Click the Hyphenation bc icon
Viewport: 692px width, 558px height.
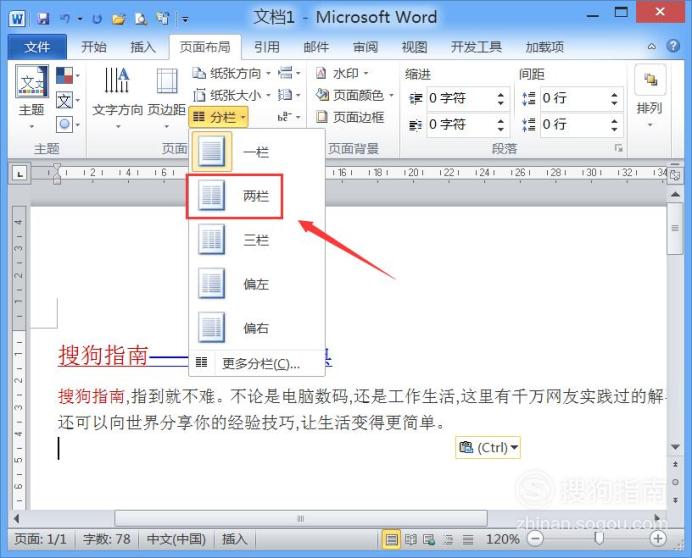pyautogui.click(x=289, y=117)
